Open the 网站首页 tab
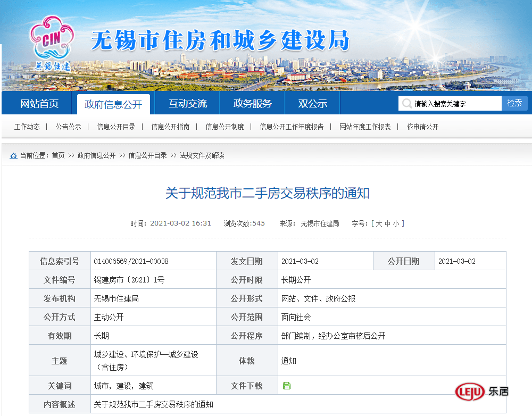The image size is (532, 416). point(39,104)
